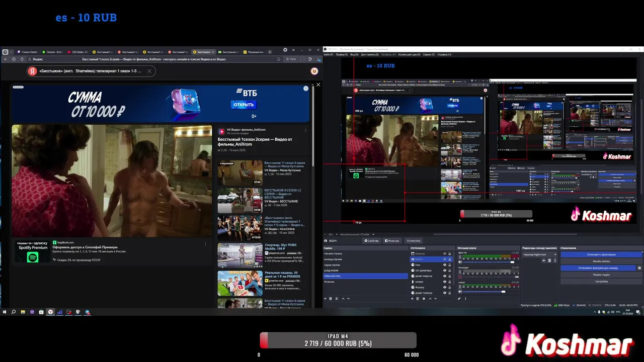Screen dimensions: 644x362
Task: Open Windows taskbar search
Action: pos(14,312)
